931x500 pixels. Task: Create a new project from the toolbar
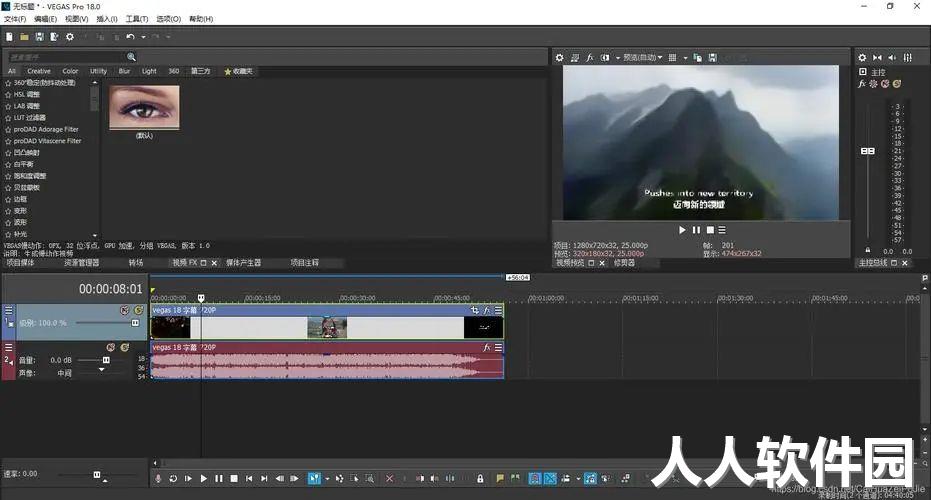(x=10, y=37)
